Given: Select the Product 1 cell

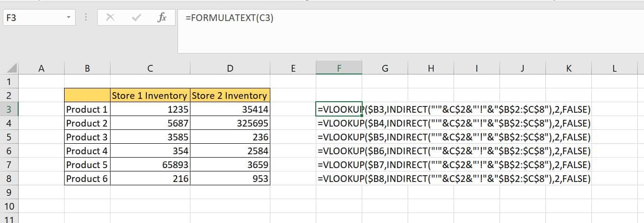Looking at the screenshot, I should pyautogui.click(x=87, y=109).
